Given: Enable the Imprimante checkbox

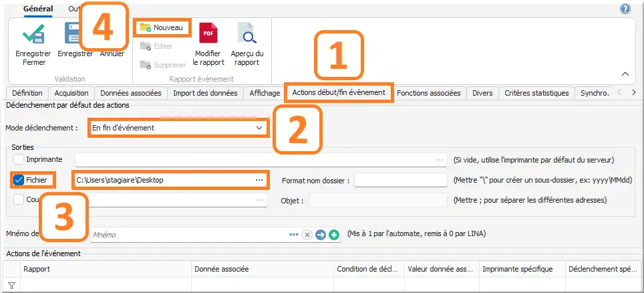Looking at the screenshot, I should [19, 159].
